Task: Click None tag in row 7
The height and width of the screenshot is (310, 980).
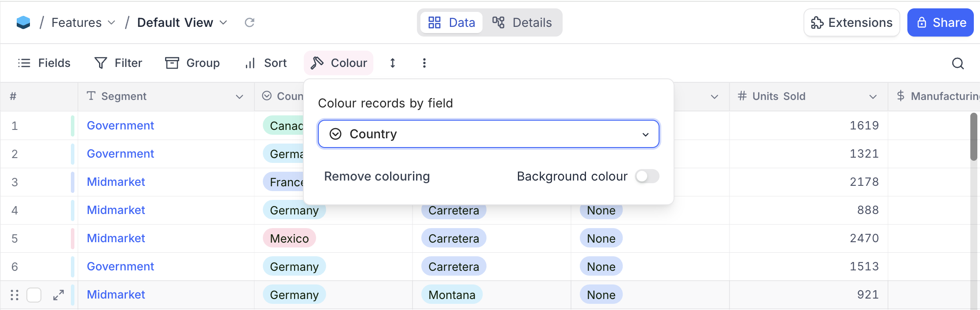Action: tap(601, 295)
